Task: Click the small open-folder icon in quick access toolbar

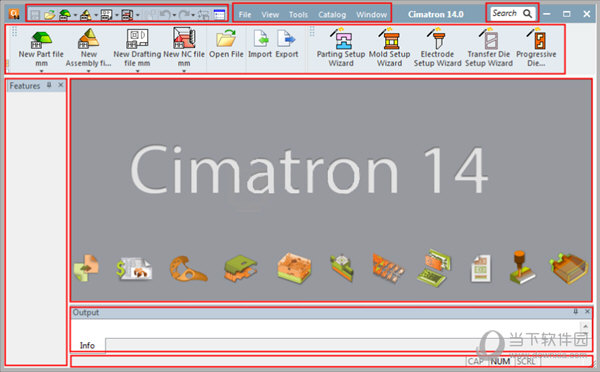Action: click(49, 15)
